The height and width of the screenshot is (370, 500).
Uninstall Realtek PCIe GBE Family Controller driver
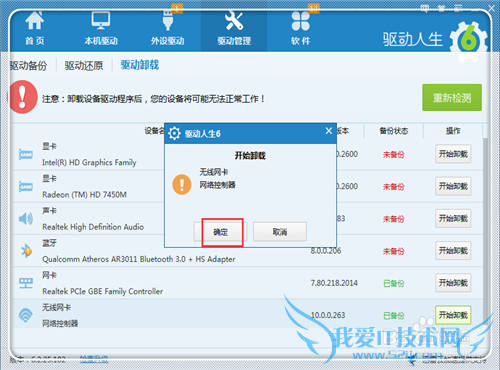tap(453, 283)
